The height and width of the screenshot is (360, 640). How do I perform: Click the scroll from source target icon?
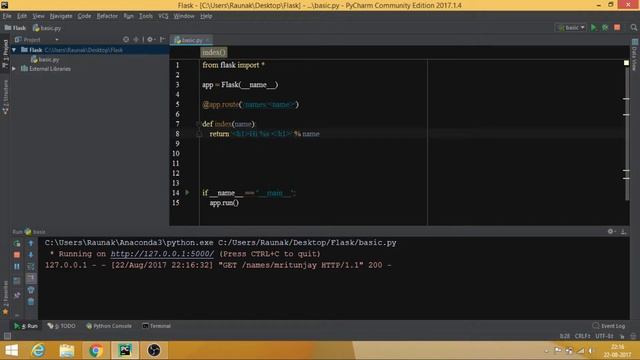click(x=126, y=40)
